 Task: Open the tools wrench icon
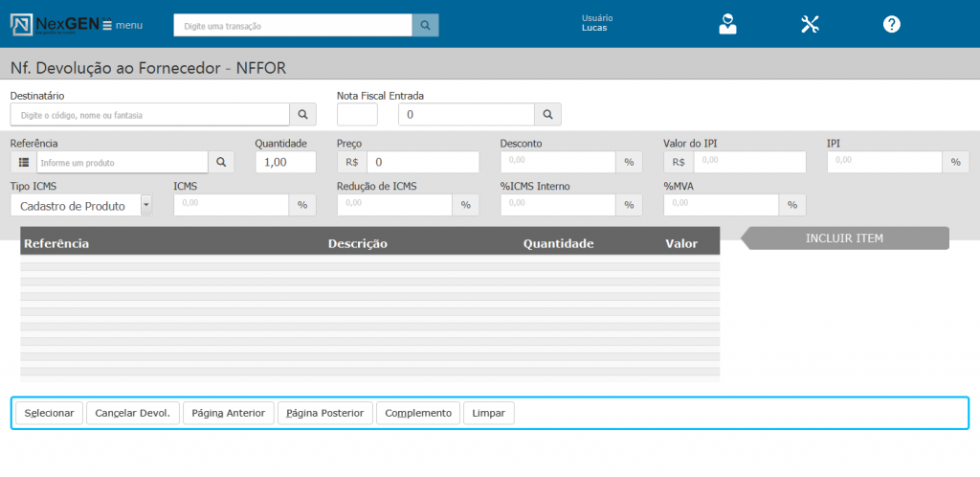(810, 25)
